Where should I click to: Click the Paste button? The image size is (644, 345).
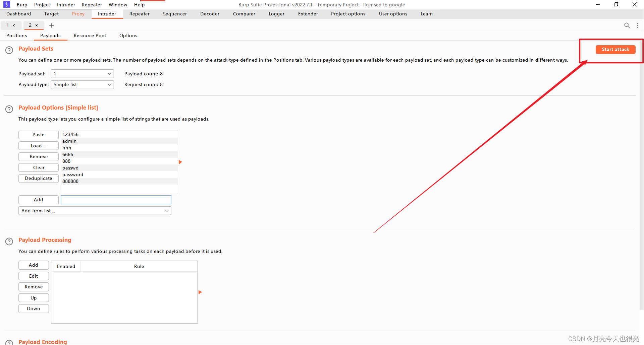click(39, 135)
